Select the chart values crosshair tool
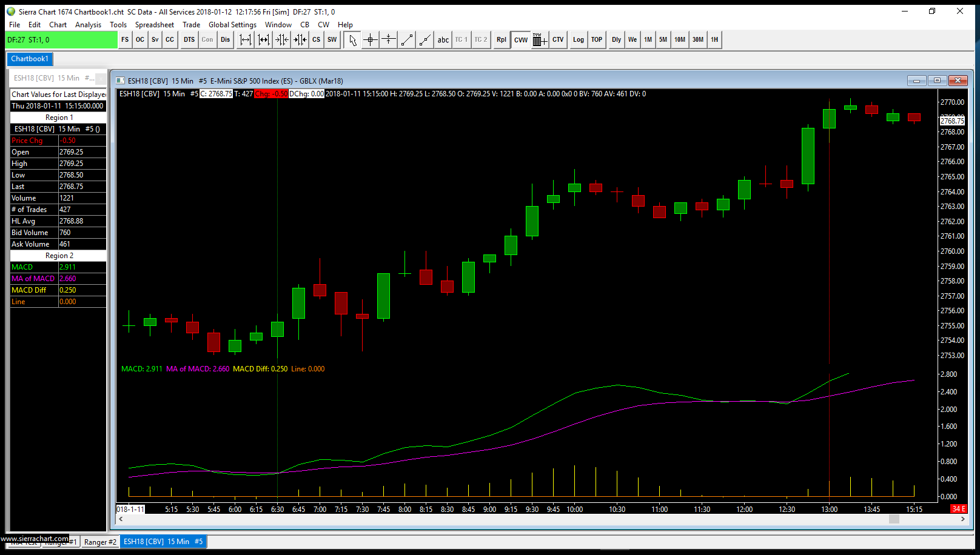 click(x=371, y=40)
